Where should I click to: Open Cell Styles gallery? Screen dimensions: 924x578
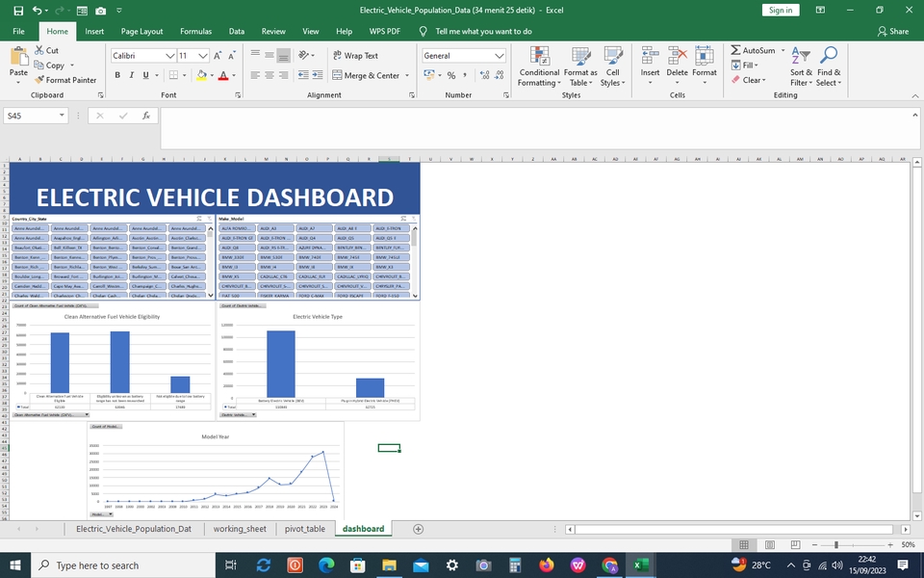coord(613,66)
